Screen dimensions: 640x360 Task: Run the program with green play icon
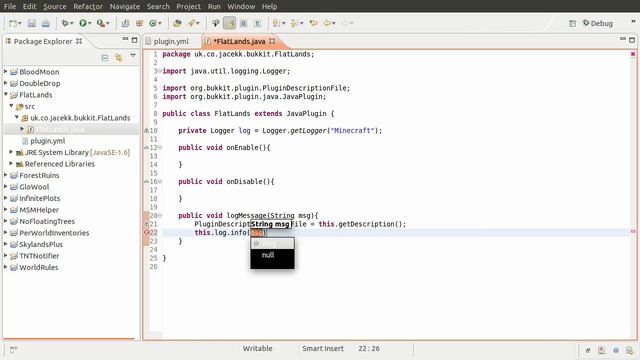(83, 23)
